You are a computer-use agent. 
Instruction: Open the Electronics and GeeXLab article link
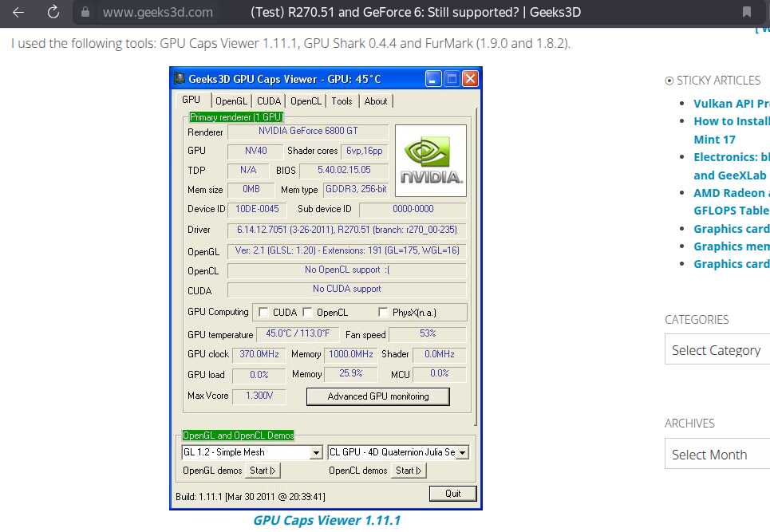click(731, 166)
